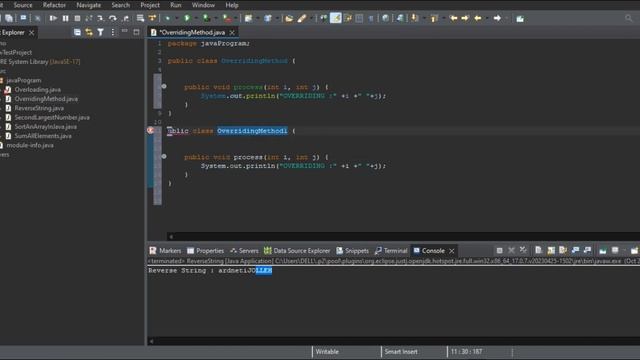Click the Resume debug icon in toolbar

(53, 18)
